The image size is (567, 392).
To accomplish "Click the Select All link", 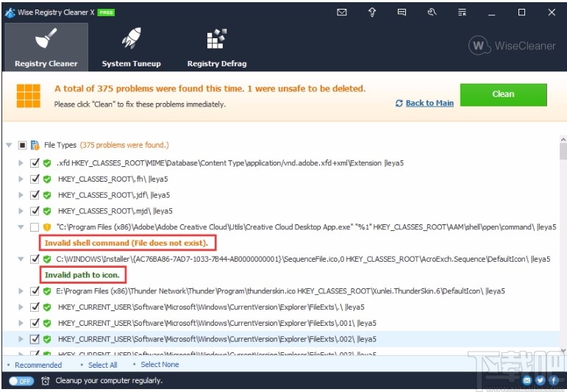I will (103, 366).
